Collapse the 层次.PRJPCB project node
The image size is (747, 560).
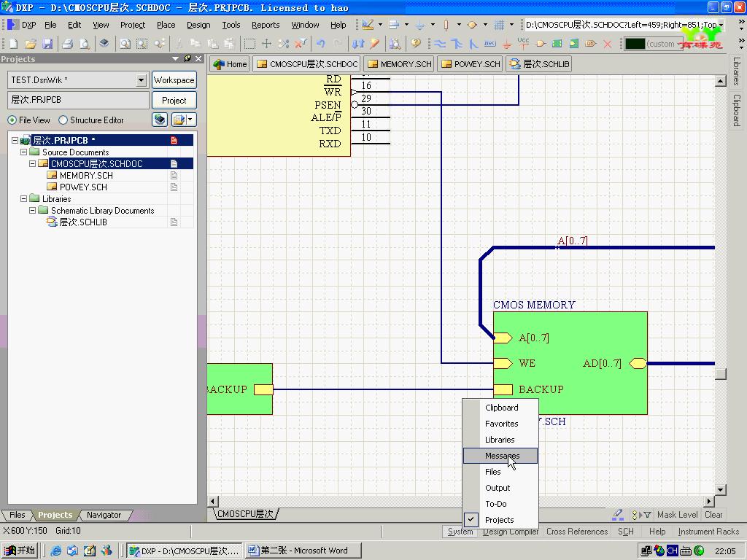click(x=15, y=141)
